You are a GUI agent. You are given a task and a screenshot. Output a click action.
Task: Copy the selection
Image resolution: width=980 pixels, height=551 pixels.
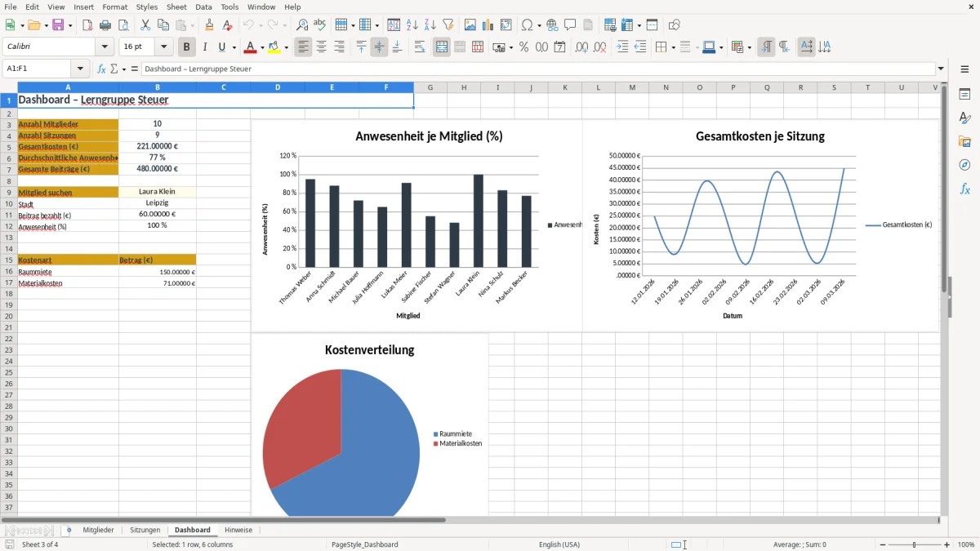click(163, 25)
